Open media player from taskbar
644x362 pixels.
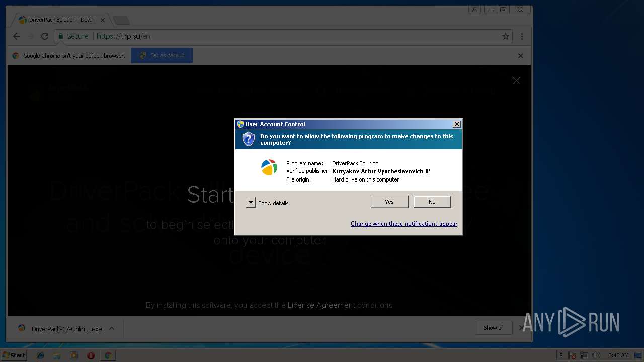point(74,355)
